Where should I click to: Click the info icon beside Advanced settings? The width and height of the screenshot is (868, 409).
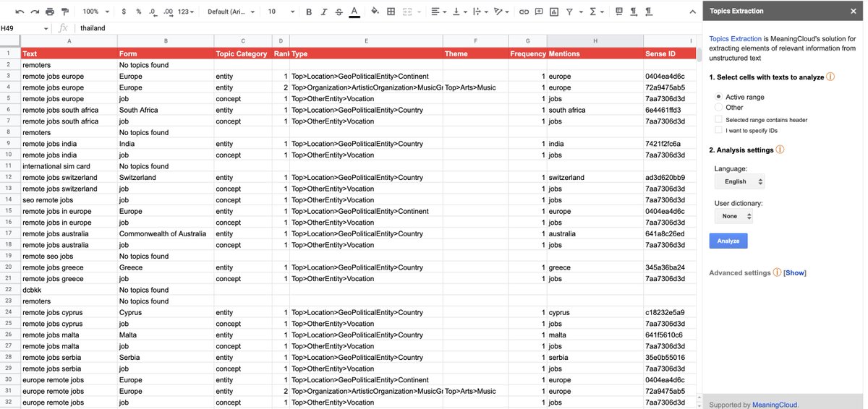[x=777, y=272]
